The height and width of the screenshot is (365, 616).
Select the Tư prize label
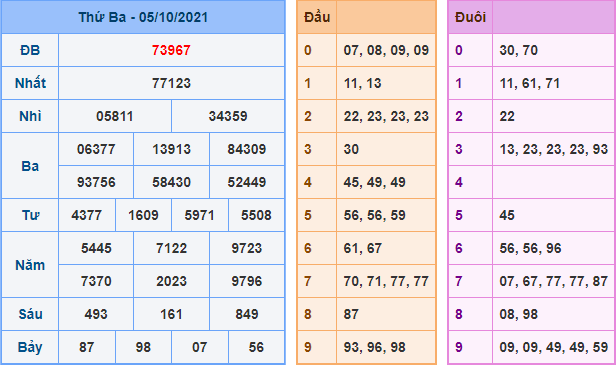tap(30, 215)
